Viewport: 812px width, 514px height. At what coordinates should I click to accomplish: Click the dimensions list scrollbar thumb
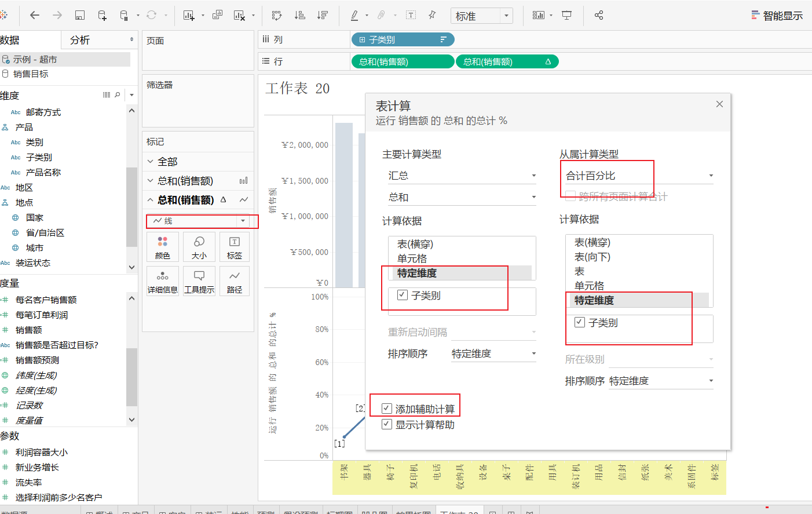[x=131, y=207]
